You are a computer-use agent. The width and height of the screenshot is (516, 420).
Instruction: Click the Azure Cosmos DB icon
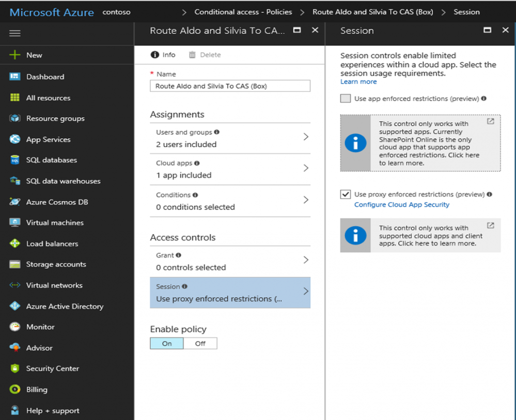(x=15, y=202)
